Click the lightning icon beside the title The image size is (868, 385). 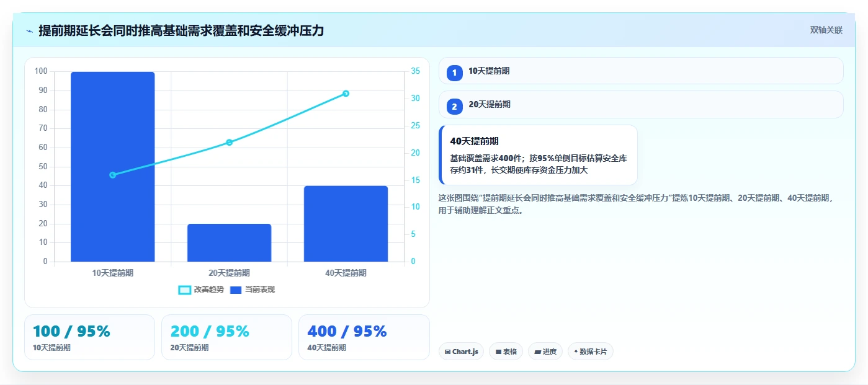click(30, 30)
